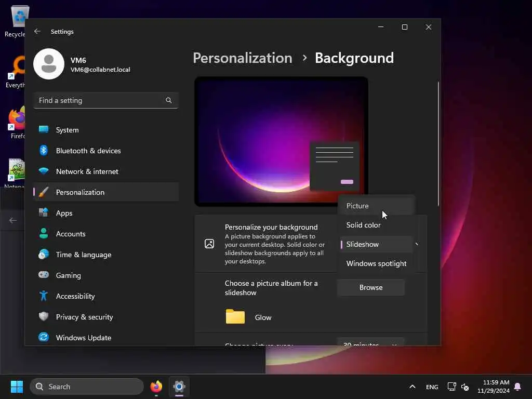
Task: Open Gaming settings label
Action: pyautogui.click(x=68, y=275)
